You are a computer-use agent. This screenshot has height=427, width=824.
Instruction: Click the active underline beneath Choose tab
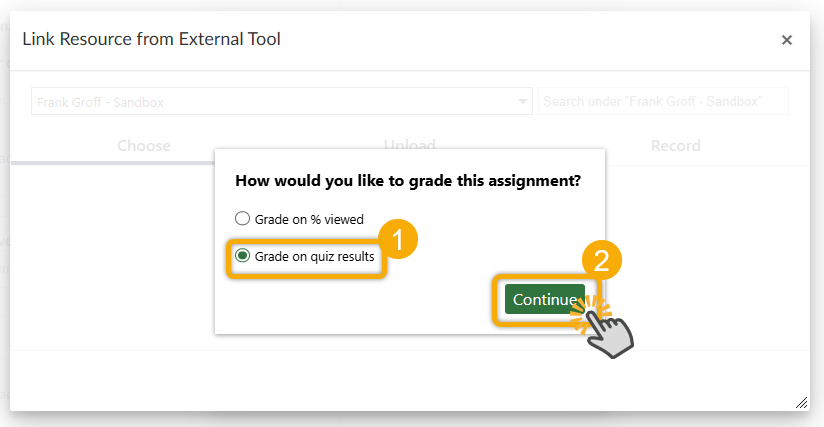(x=112, y=163)
